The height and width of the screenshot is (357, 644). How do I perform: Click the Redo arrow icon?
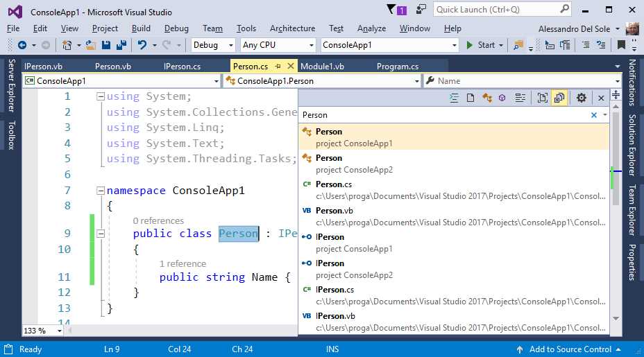click(167, 45)
